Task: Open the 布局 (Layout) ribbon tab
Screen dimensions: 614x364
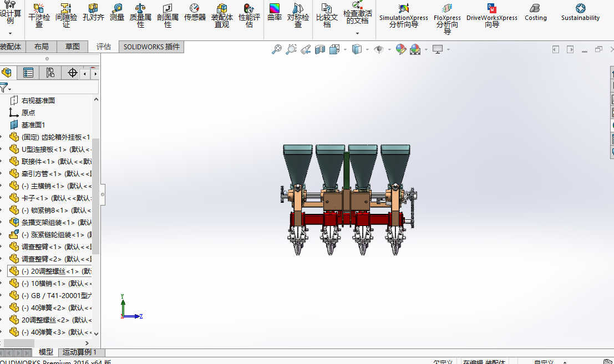Action: point(41,47)
